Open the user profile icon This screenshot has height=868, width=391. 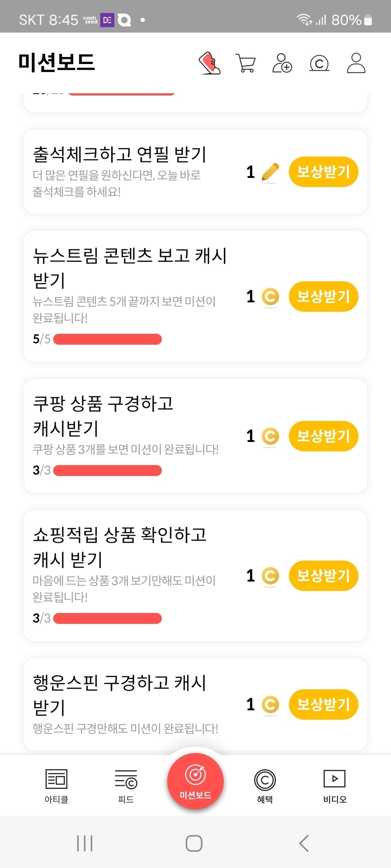click(x=356, y=63)
